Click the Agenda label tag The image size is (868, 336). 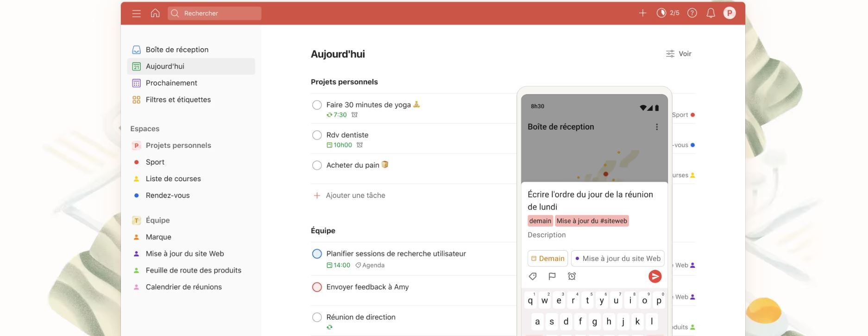point(370,266)
